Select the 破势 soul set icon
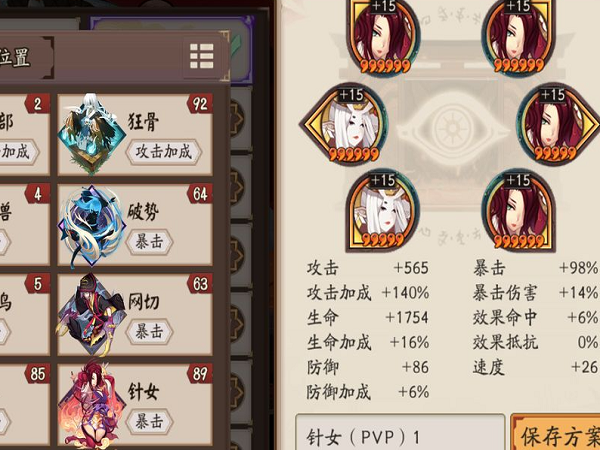Image resolution: width=600 pixels, height=450 pixels. (92, 226)
